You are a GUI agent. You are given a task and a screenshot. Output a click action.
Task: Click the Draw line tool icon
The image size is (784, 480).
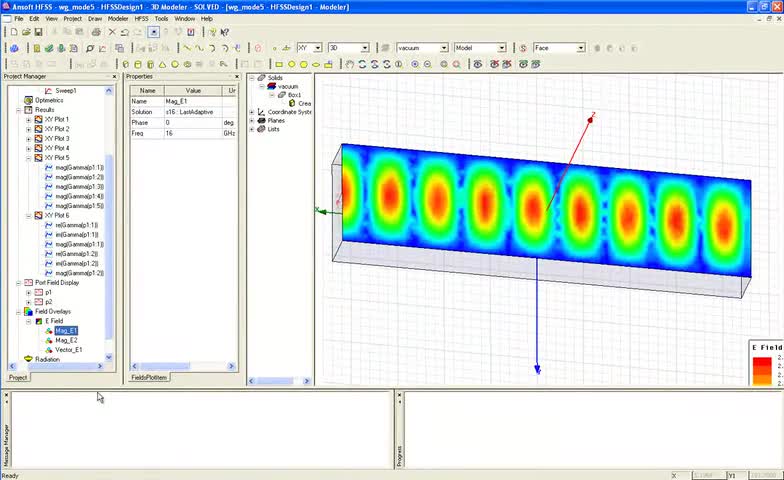tap(187, 48)
